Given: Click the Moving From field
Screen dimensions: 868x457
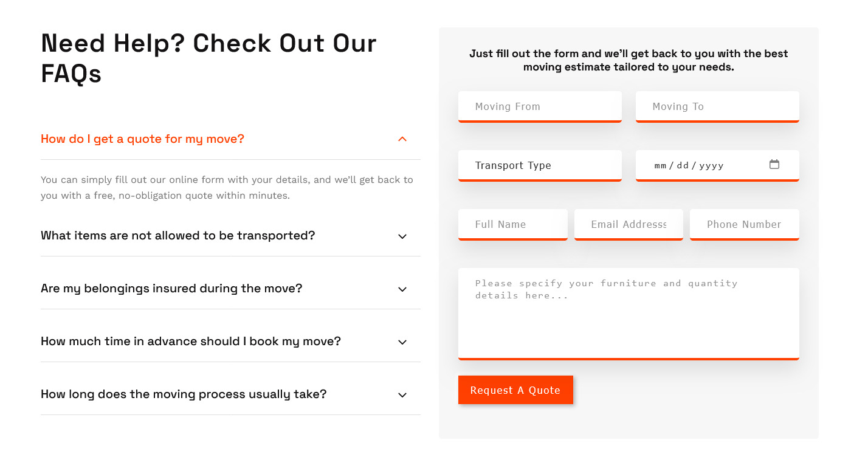Looking at the screenshot, I should pos(539,106).
